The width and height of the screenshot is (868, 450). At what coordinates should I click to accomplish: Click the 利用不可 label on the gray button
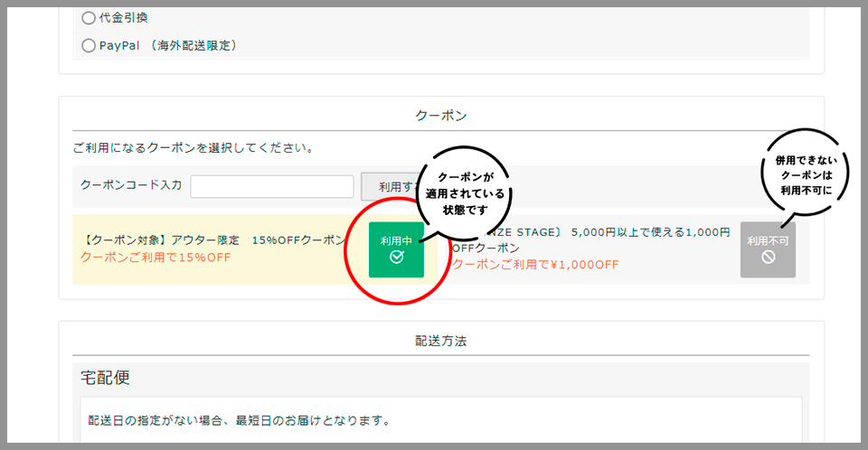(x=768, y=241)
